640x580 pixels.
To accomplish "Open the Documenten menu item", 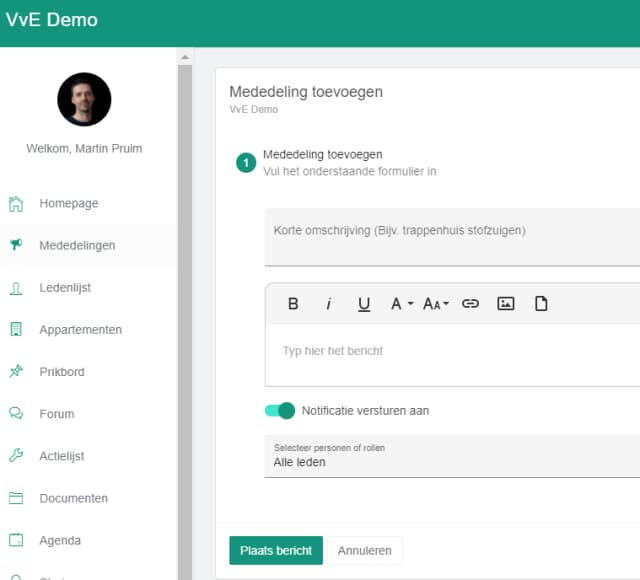I will point(73,498).
